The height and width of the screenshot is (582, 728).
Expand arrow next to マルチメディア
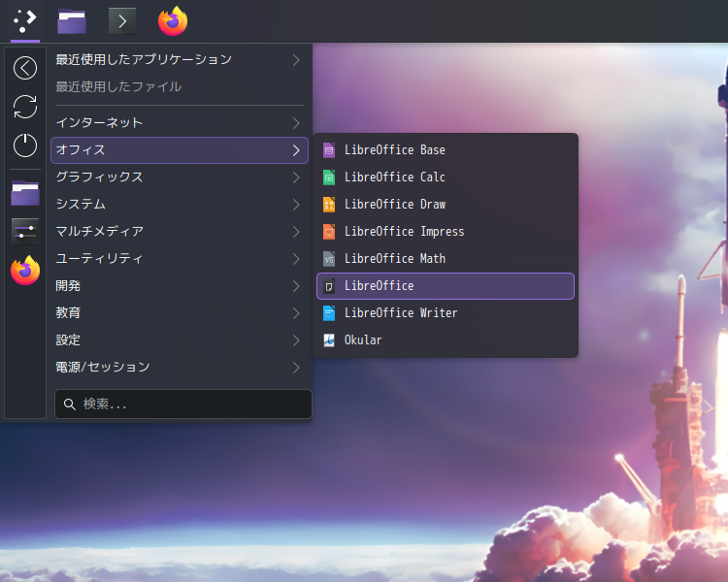296,232
